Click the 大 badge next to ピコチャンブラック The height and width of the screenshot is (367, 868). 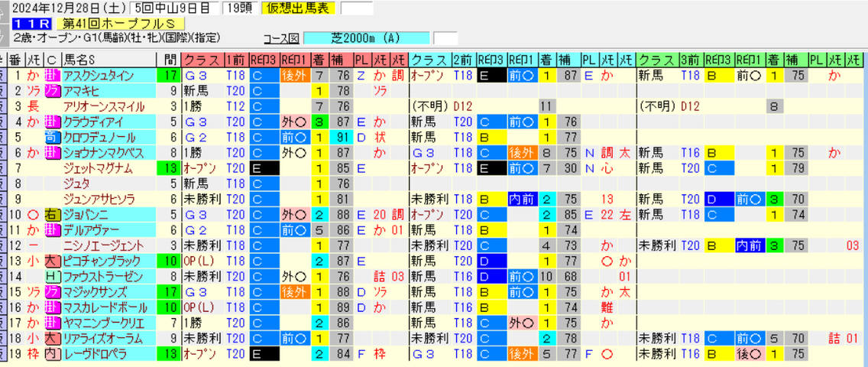click(x=53, y=261)
